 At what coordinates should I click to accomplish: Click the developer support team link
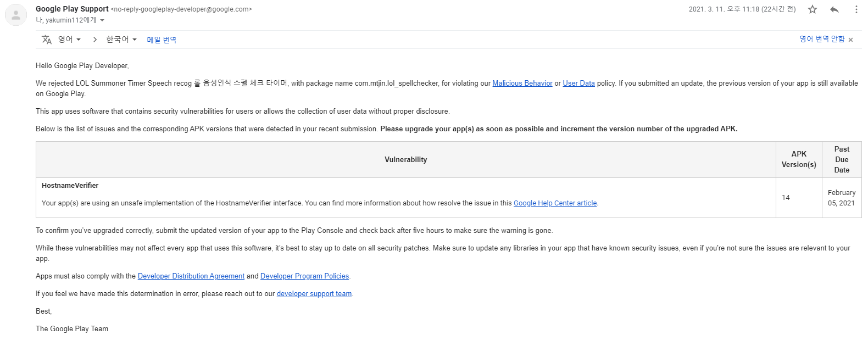coord(314,294)
